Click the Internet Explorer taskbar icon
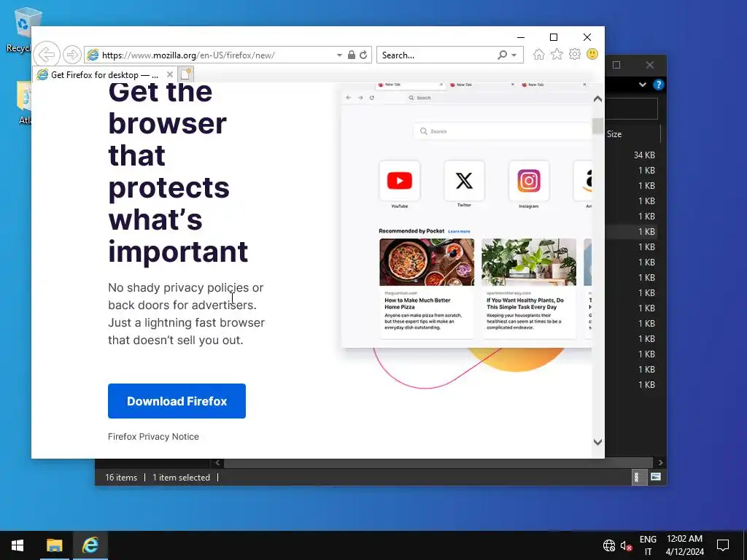This screenshot has width=747, height=560. 90,545
